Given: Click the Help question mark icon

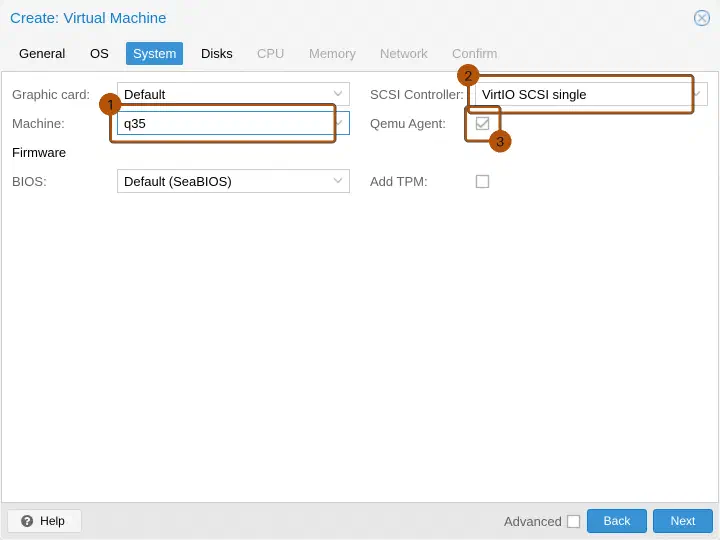Looking at the screenshot, I should (x=27, y=521).
